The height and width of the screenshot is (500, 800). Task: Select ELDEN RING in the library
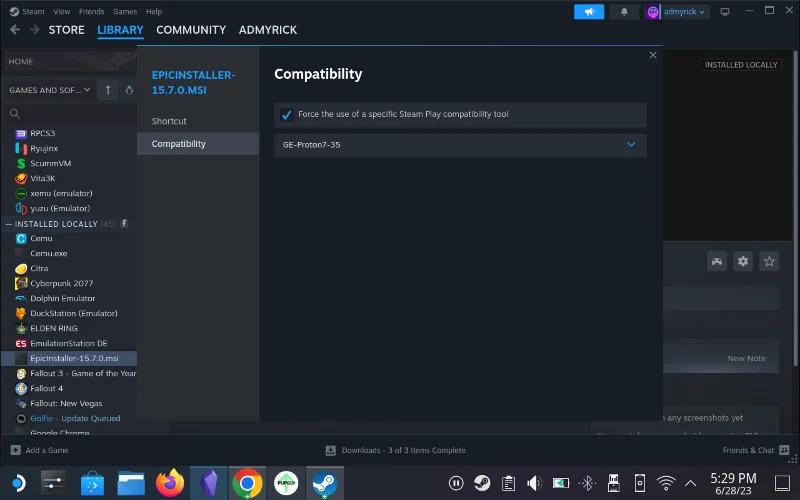(x=54, y=329)
